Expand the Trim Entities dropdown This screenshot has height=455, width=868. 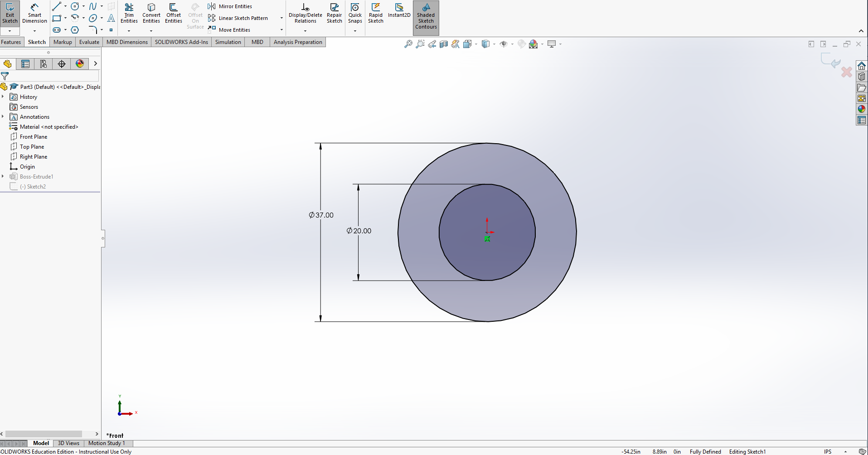pyautogui.click(x=129, y=31)
